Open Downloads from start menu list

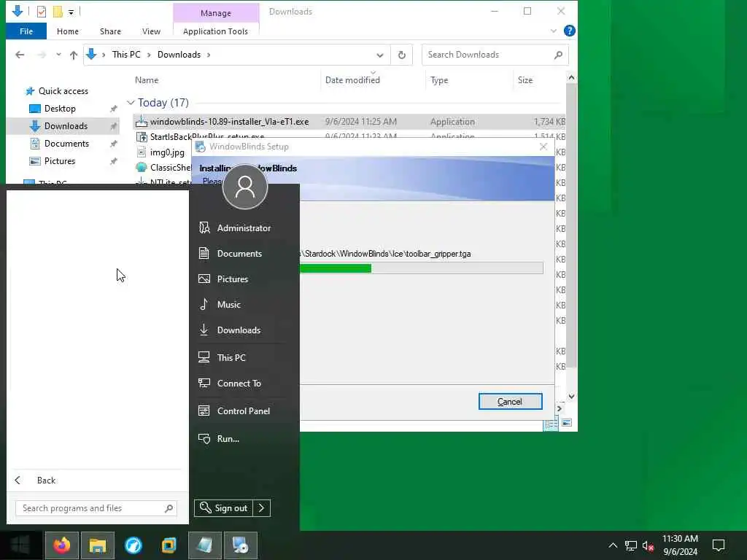(x=230, y=330)
